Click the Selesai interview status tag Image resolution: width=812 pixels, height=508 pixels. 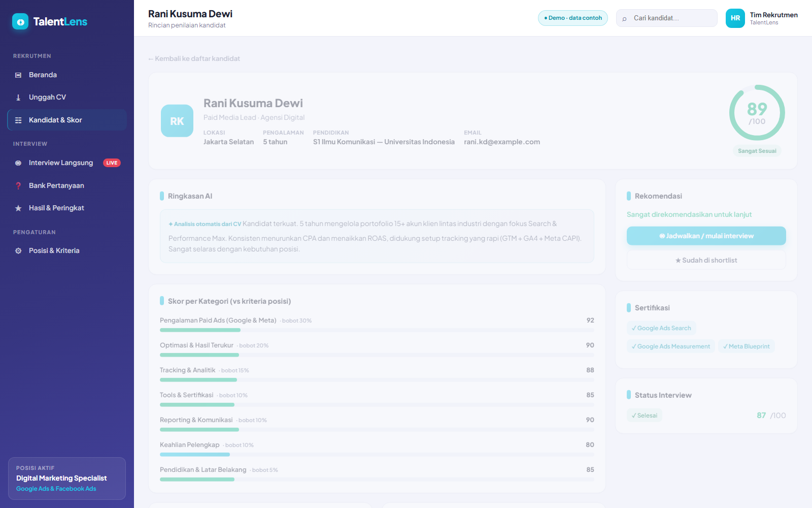point(645,416)
